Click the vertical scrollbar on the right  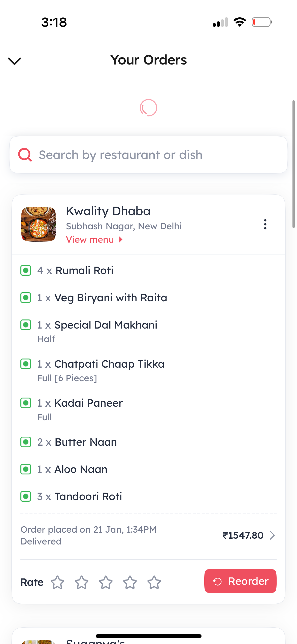coord(293,164)
